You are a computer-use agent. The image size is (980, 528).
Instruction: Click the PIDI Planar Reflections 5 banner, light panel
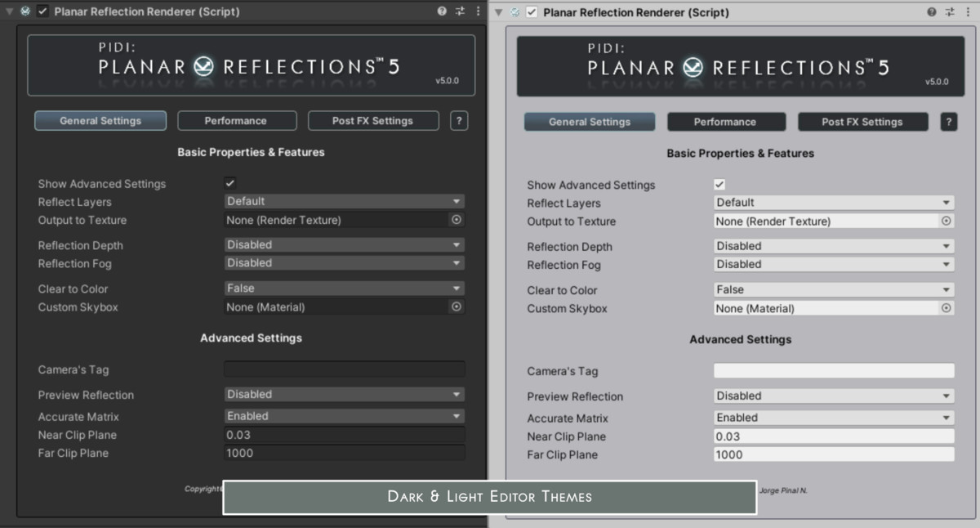pos(741,66)
